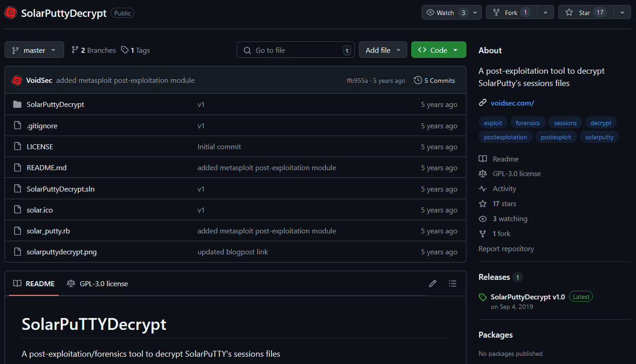
Task: Select the solarputty topic tag
Action: pyautogui.click(x=600, y=137)
